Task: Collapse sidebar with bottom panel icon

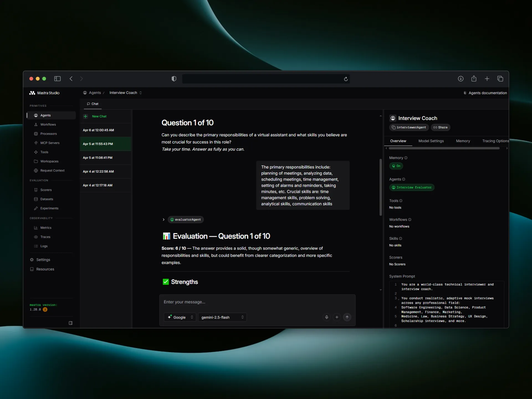Action: coord(71,323)
